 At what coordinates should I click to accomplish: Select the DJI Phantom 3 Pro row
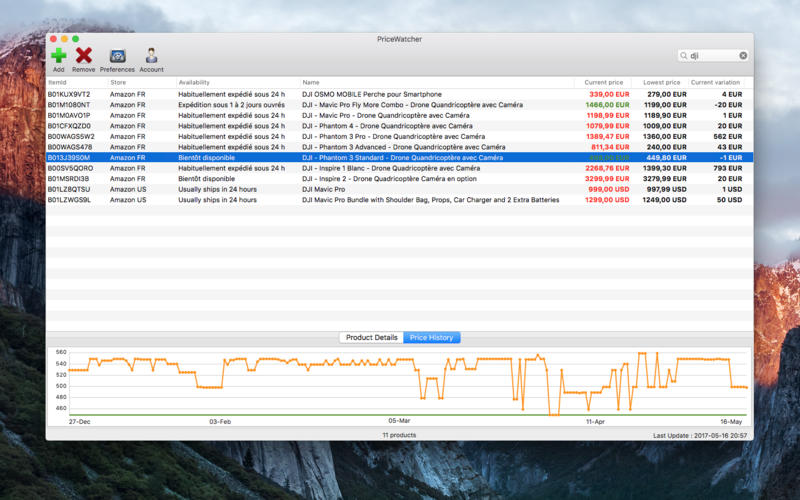tap(399, 136)
